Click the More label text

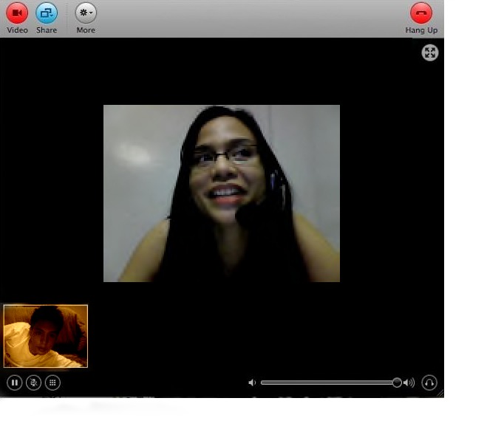pyautogui.click(x=86, y=30)
